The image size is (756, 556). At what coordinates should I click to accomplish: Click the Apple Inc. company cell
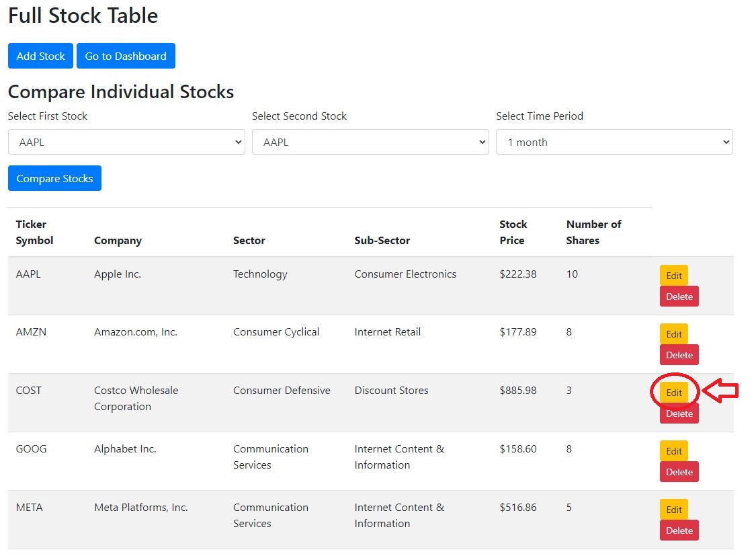(x=117, y=274)
